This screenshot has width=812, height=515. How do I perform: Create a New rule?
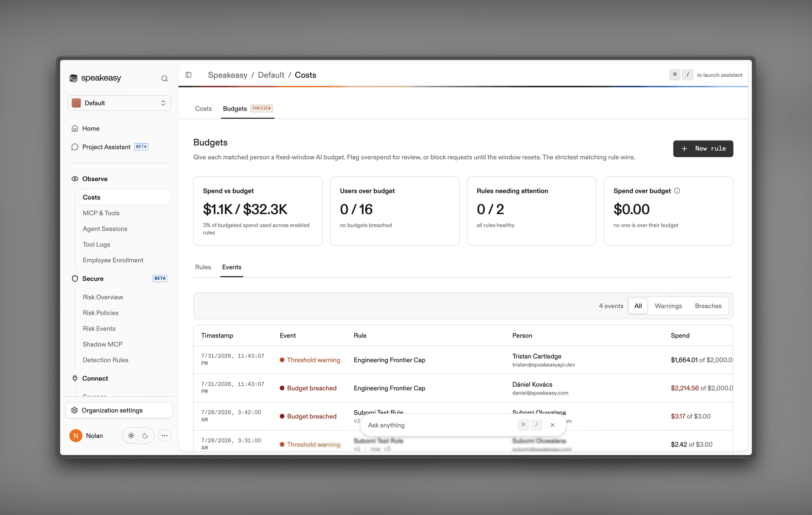[x=703, y=149]
